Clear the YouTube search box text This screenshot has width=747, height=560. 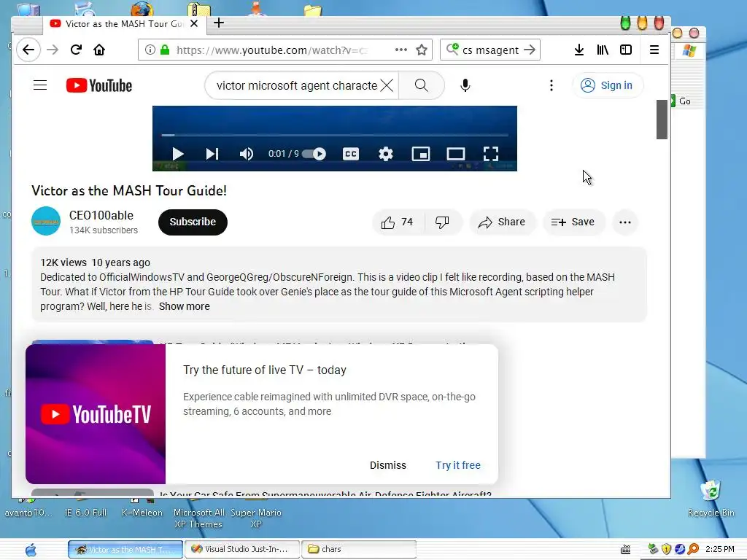(387, 85)
